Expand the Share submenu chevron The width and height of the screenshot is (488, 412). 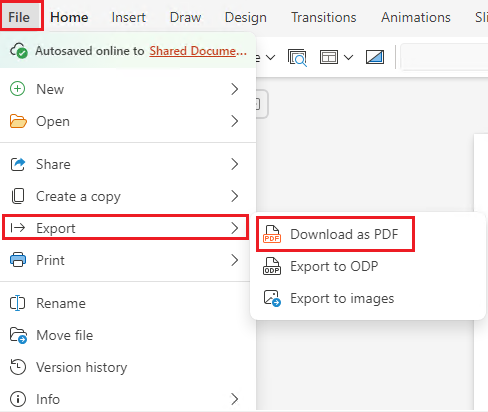(x=235, y=164)
